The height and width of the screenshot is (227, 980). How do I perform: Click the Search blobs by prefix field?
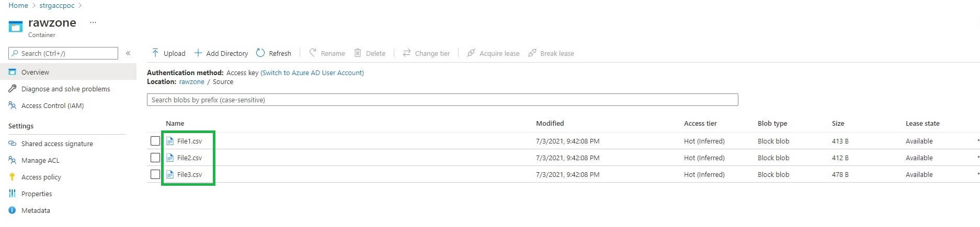(x=442, y=100)
